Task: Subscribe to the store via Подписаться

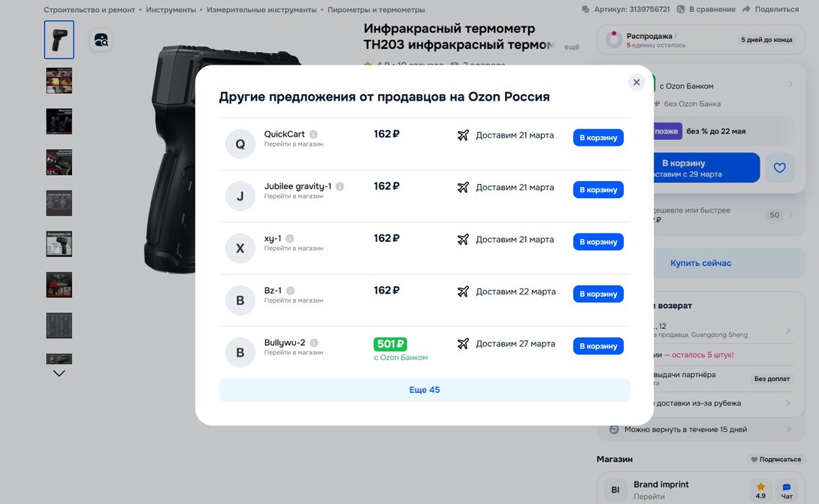Action: [x=775, y=459]
